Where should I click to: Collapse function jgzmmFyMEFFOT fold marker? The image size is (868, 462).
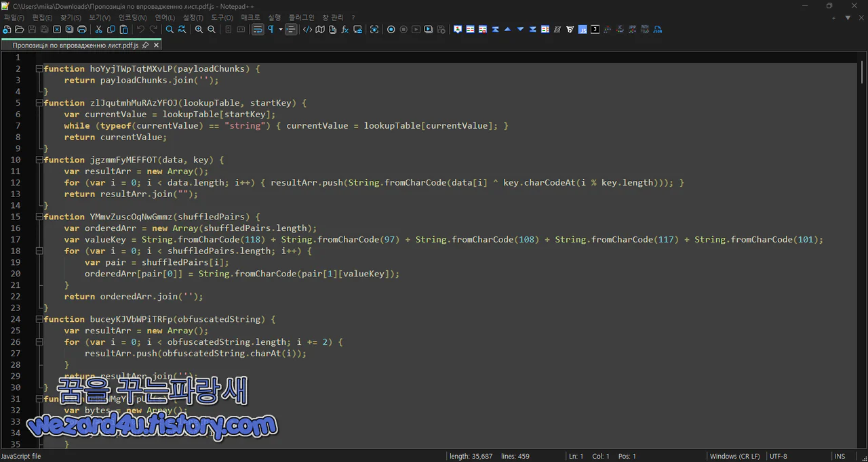tap(39, 160)
